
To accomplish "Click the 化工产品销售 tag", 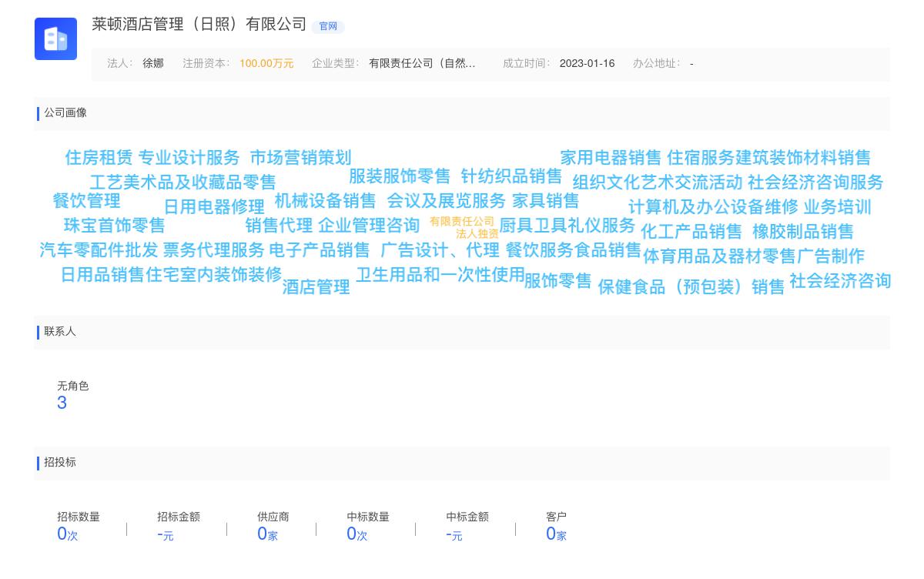I will [x=691, y=232].
